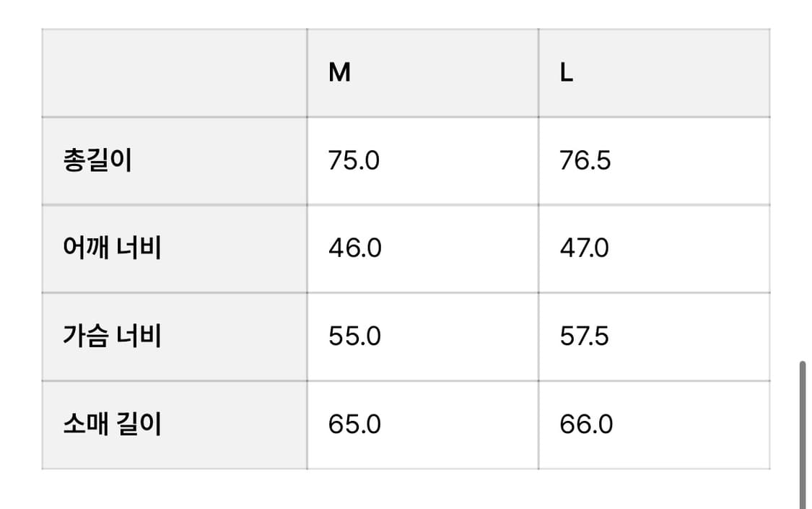The image size is (812, 509).
Task: Click the 55.0 chest width value
Action: coord(354,336)
